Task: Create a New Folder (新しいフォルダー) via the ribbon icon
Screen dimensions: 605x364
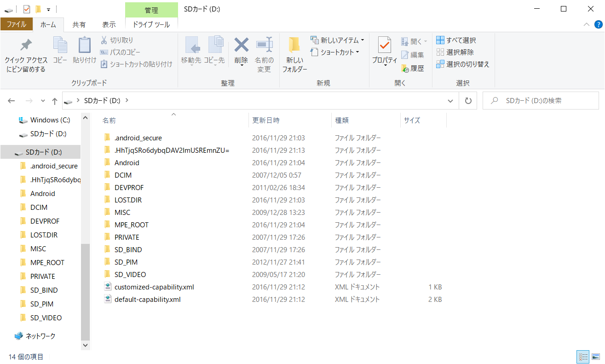Action: (294, 46)
